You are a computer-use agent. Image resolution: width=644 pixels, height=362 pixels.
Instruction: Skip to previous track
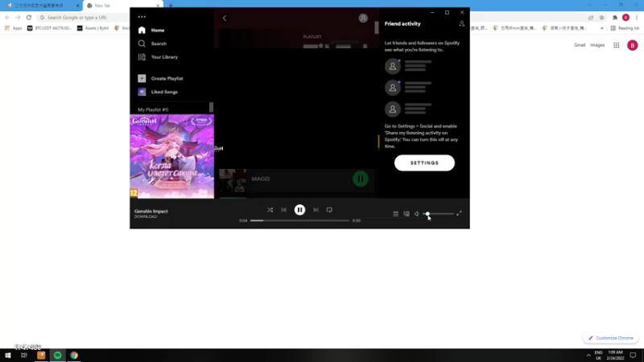283,210
